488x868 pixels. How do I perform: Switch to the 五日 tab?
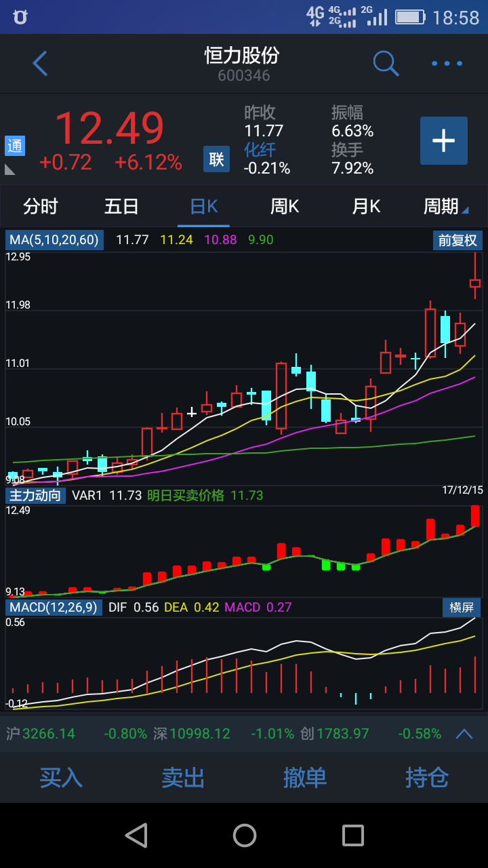tap(122, 206)
